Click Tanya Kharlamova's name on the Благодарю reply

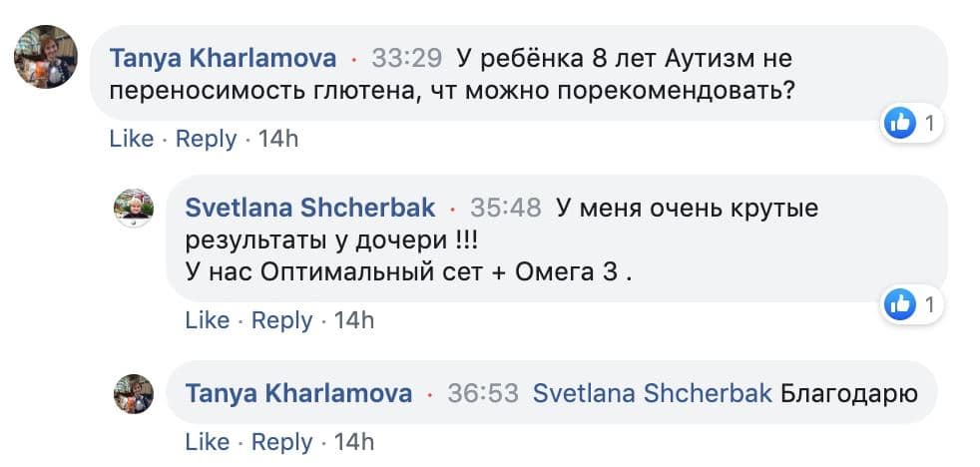point(298,393)
